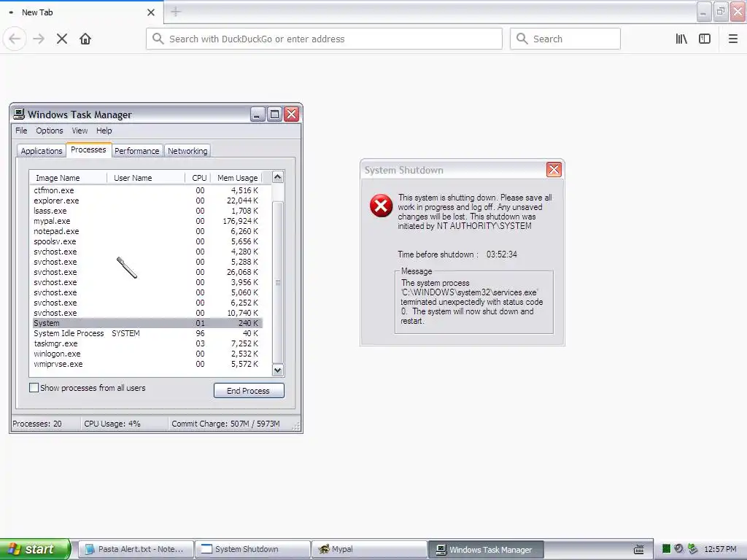Image resolution: width=747 pixels, height=560 pixels.
Task: Switch to the Networking tab
Action: (x=187, y=151)
